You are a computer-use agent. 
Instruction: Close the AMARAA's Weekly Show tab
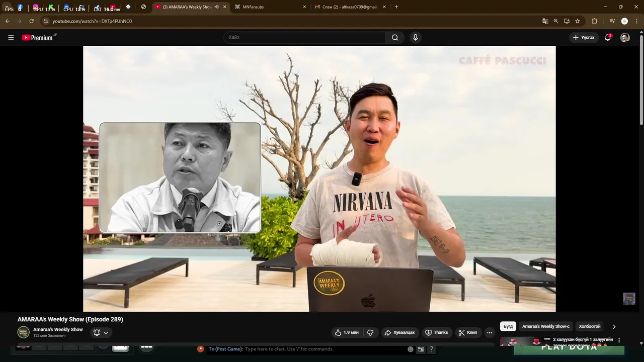pos(224,7)
